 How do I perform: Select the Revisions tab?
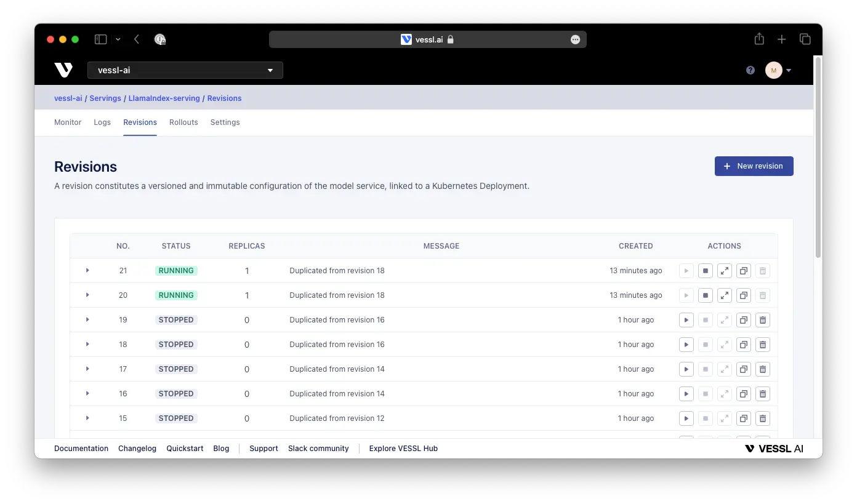point(140,122)
